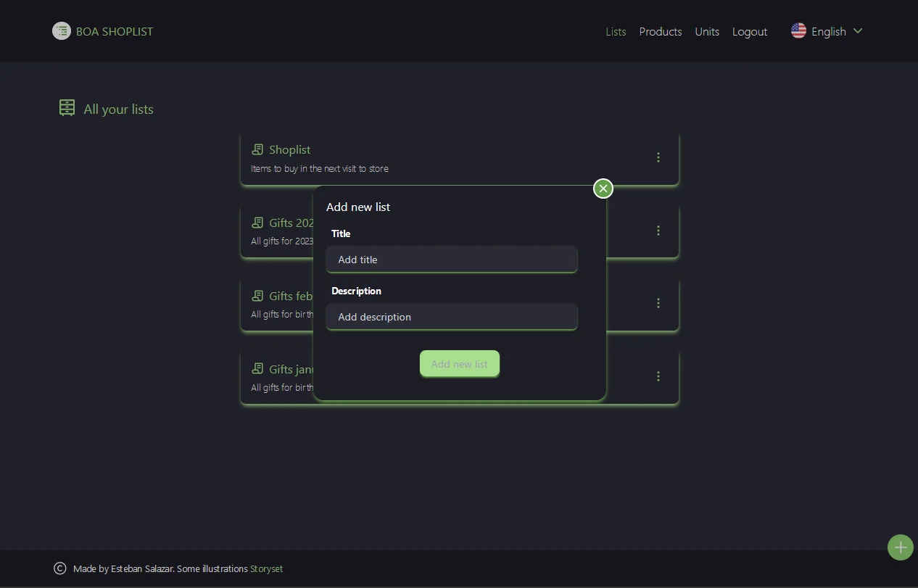Image resolution: width=918 pixels, height=588 pixels.
Task: Close the Add new list dialog
Action: 603,189
